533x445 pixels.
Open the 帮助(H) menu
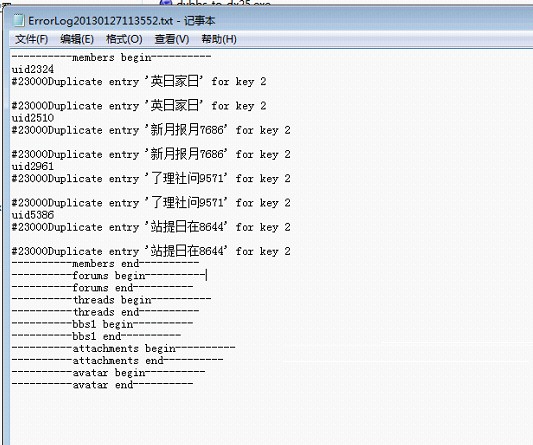point(219,39)
